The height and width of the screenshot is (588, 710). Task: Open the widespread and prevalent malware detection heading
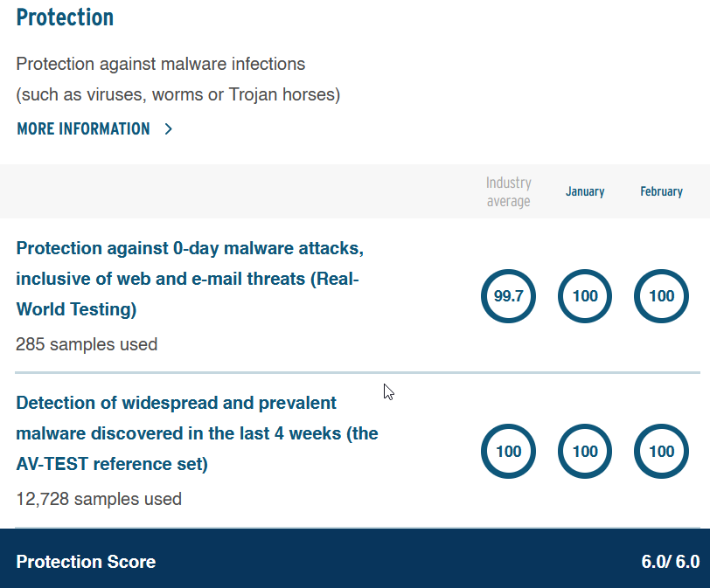point(197,433)
